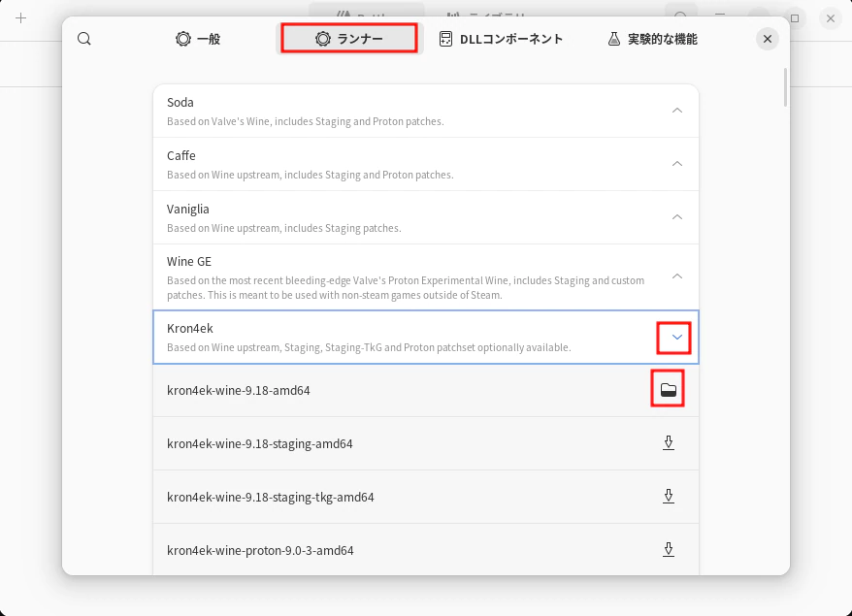Close the preferences dialog
Image resolution: width=852 pixels, height=616 pixels.
(x=767, y=39)
